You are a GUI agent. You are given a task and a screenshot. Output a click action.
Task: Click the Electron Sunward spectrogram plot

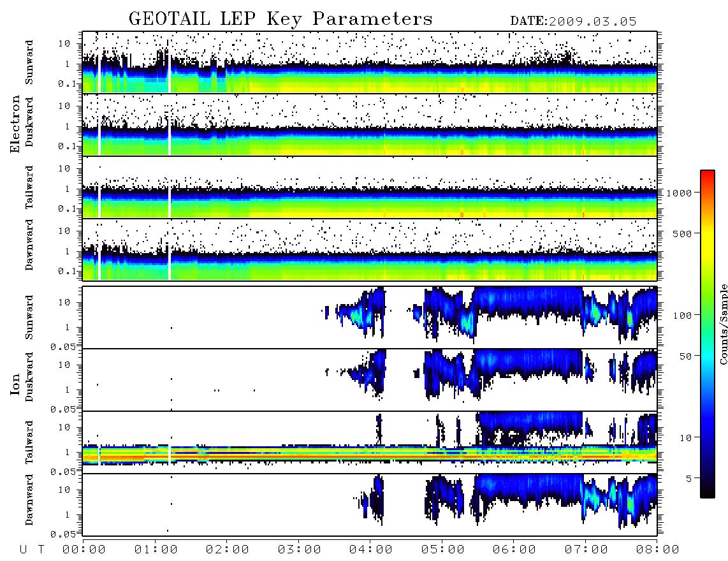370,62
